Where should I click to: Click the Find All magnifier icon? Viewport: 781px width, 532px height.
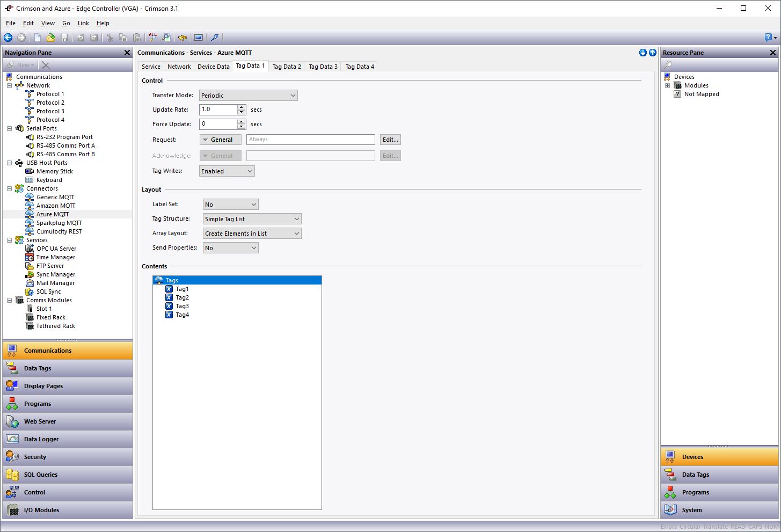pyautogui.click(x=153, y=38)
